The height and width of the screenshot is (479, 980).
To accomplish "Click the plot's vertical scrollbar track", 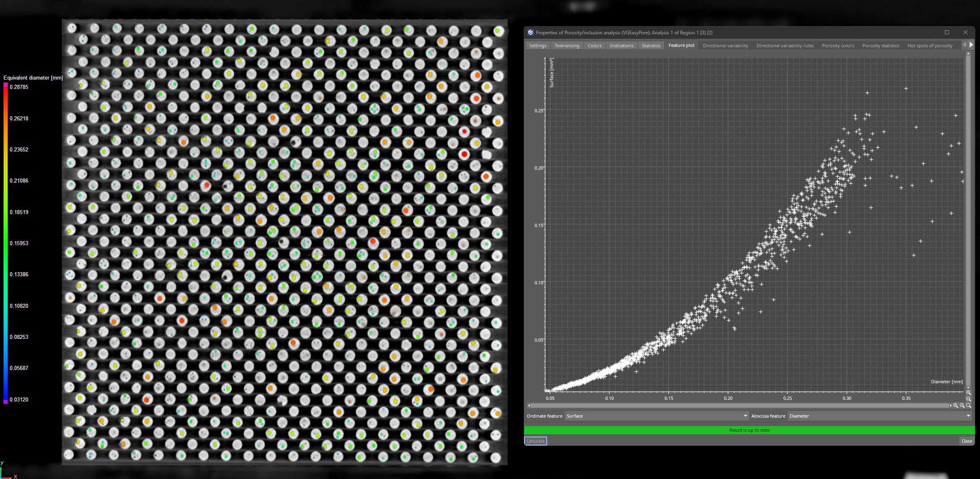I will (x=968, y=220).
